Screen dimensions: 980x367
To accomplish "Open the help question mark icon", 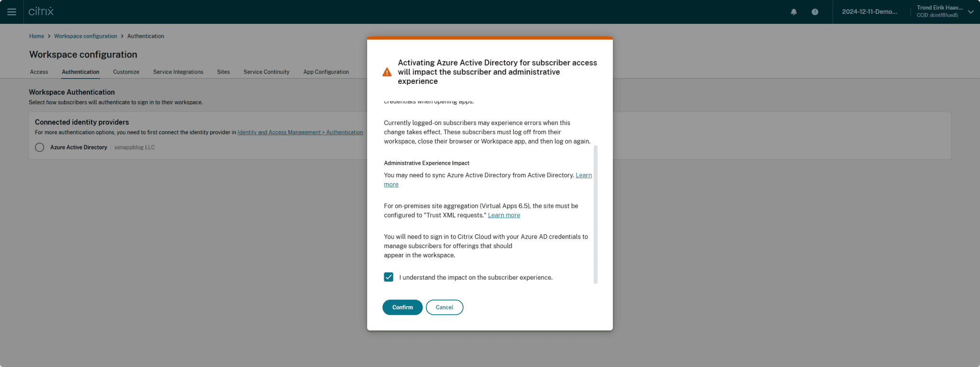I will (815, 12).
